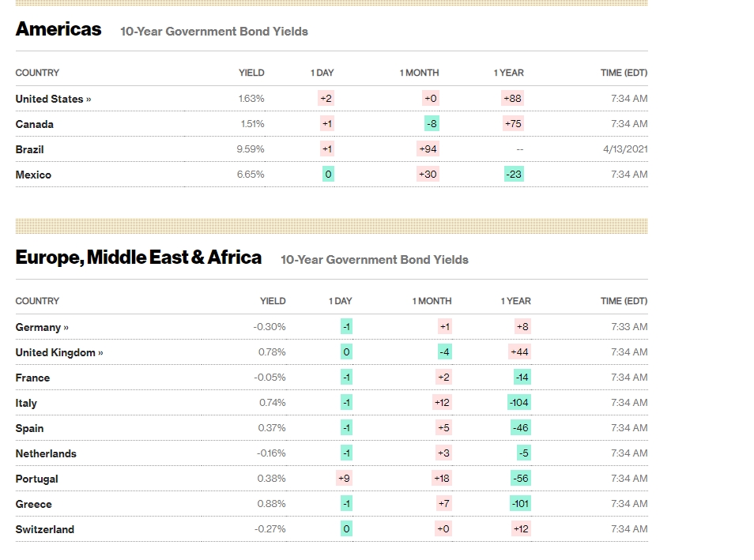The height and width of the screenshot is (560, 754).
Task: Click United States +88 one-year change cell
Action: point(512,99)
